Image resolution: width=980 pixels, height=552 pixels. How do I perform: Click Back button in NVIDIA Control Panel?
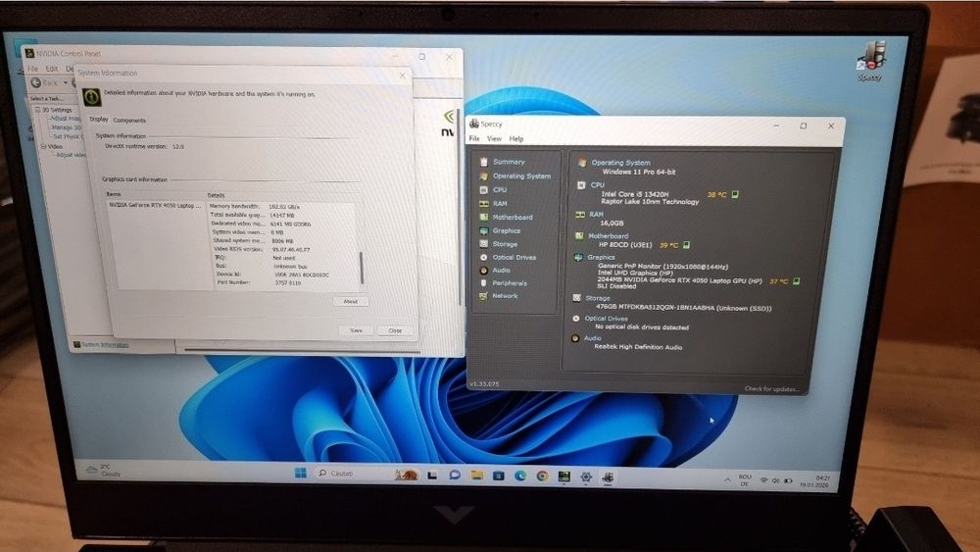click(44, 82)
